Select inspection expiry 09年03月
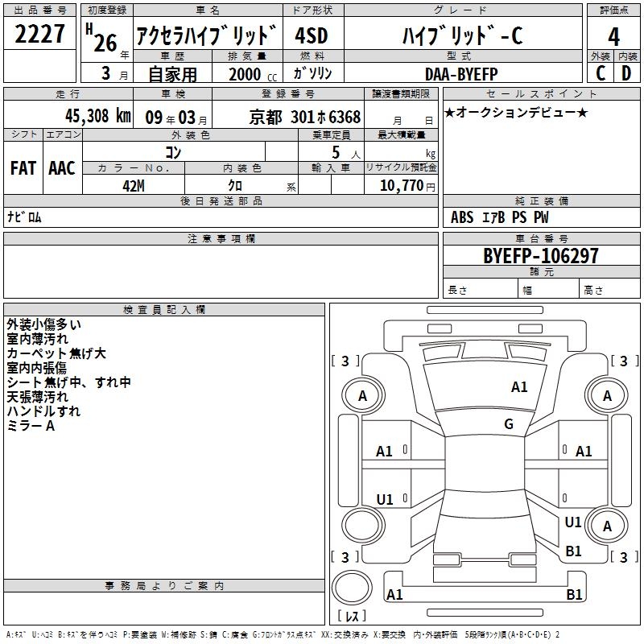This screenshot has height=644, width=644. point(176,118)
